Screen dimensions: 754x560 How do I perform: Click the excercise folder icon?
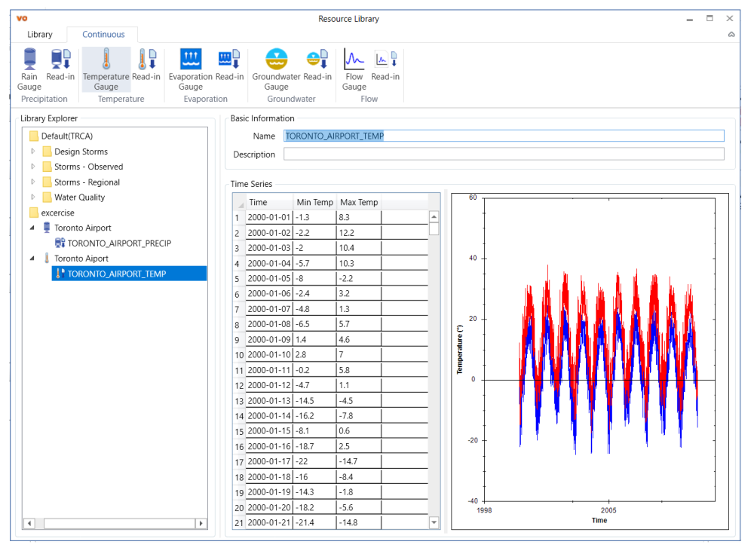click(x=34, y=213)
